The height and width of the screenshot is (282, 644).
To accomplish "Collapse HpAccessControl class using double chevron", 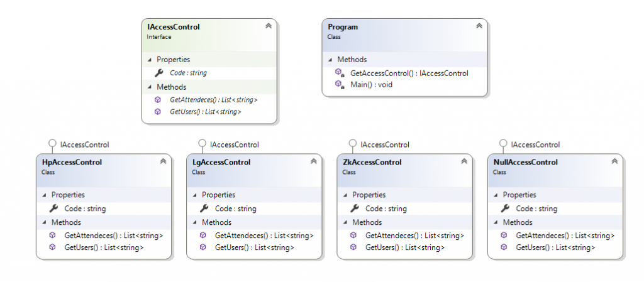I will pyautogui.click(x=163, y=161).
